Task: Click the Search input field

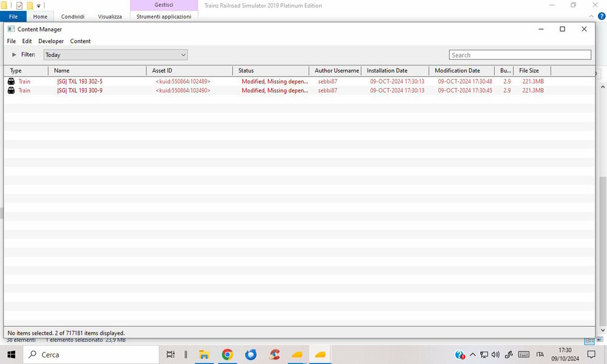Action: 520,55
